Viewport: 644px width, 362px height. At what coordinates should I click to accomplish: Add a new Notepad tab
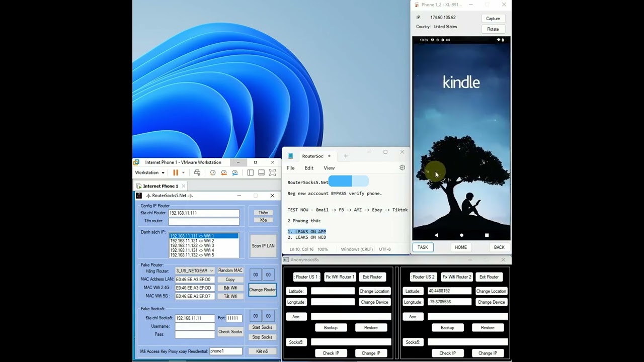coord(346,156)
